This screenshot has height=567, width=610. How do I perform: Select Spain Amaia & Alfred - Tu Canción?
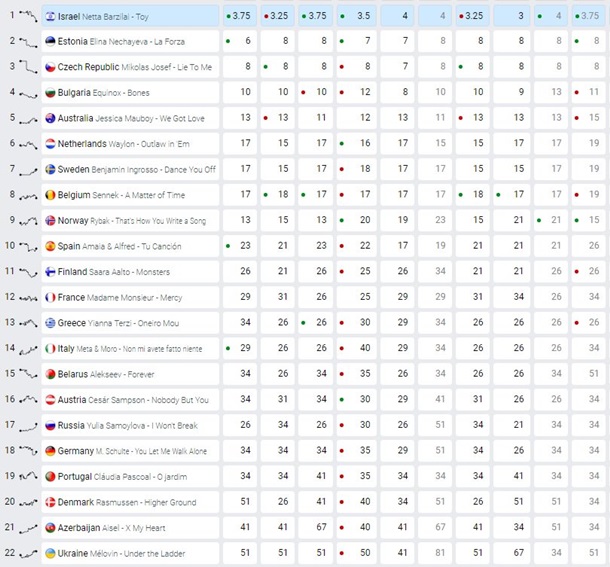click(x=119, y=246)
